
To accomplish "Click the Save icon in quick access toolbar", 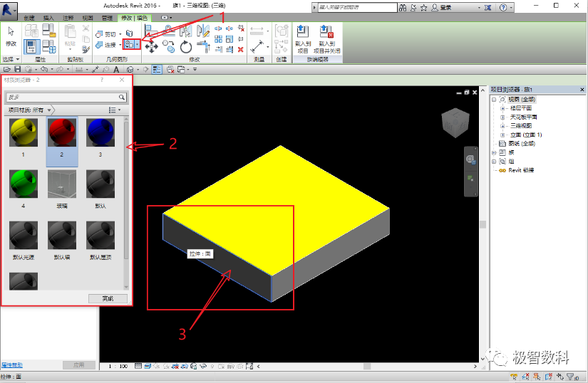I will click(17, 69).
